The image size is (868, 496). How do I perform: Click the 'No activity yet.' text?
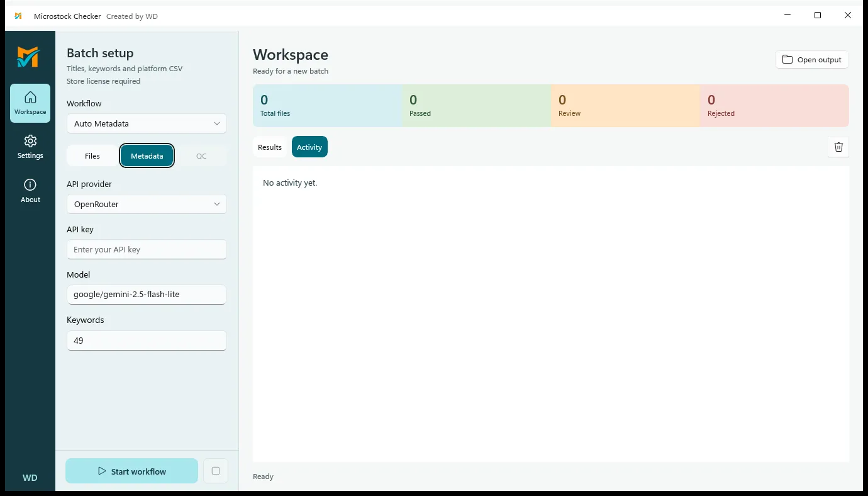(290, 183)
